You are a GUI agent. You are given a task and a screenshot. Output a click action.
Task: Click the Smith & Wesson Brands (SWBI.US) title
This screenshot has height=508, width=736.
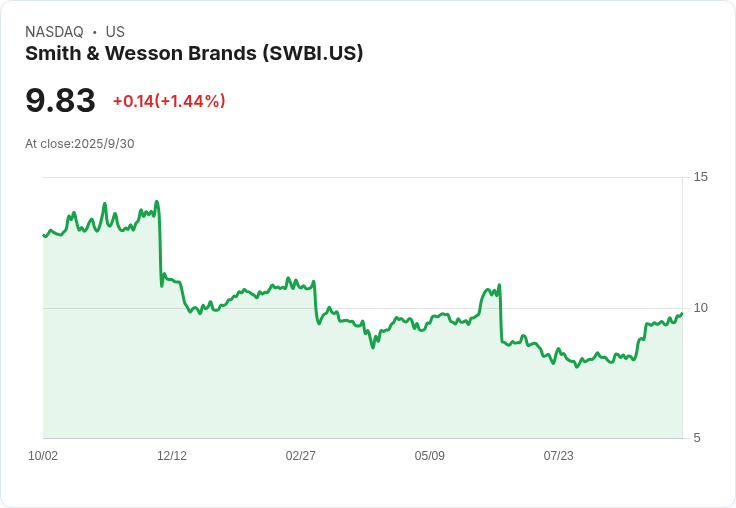(194, 54)
